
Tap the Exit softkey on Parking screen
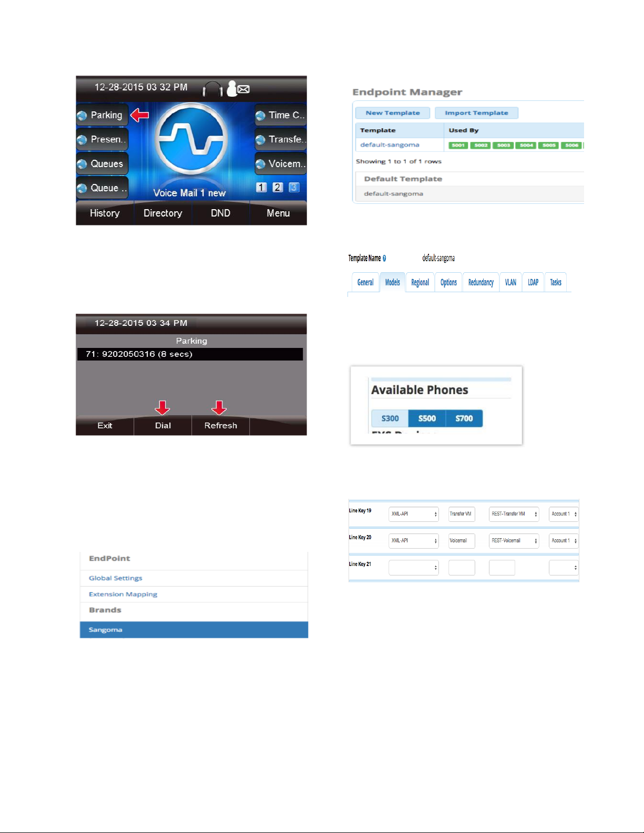[x=105, y=426]
